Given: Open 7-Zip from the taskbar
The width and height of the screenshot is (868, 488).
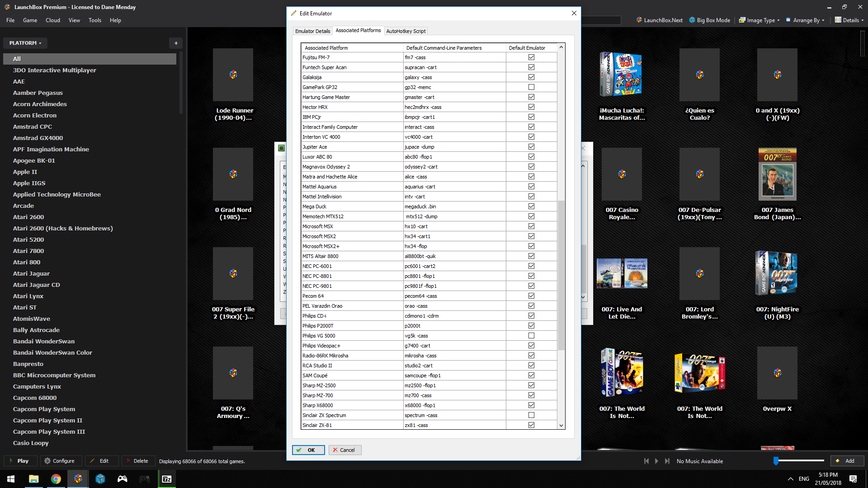Looking at the screenshot, I should pos(167,479).
